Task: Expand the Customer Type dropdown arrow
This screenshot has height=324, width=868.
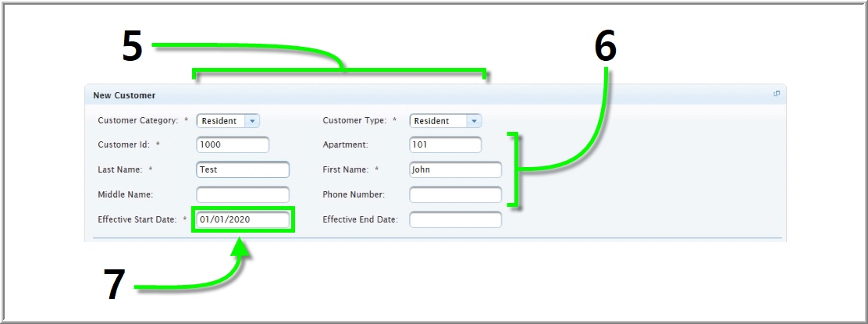Action: click(474, 121)
